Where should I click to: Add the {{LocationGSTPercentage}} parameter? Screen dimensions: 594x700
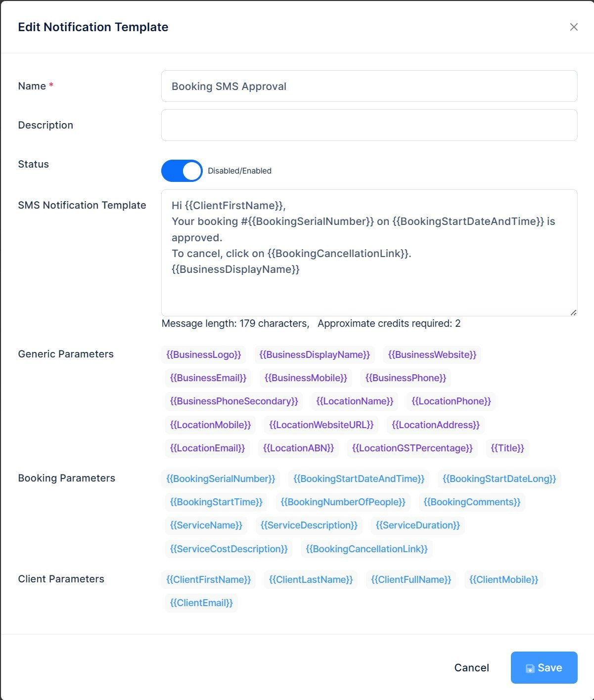pos(412,448)
